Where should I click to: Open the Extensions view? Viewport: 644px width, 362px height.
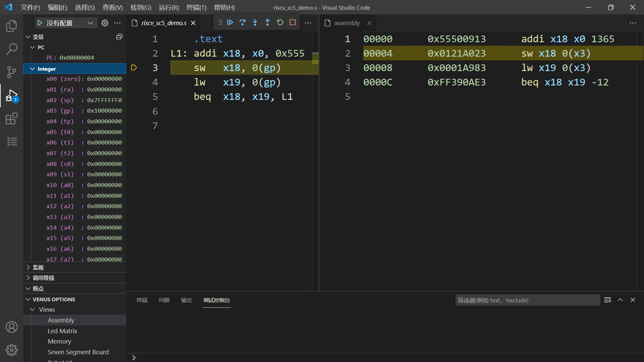tap(11, 119)
